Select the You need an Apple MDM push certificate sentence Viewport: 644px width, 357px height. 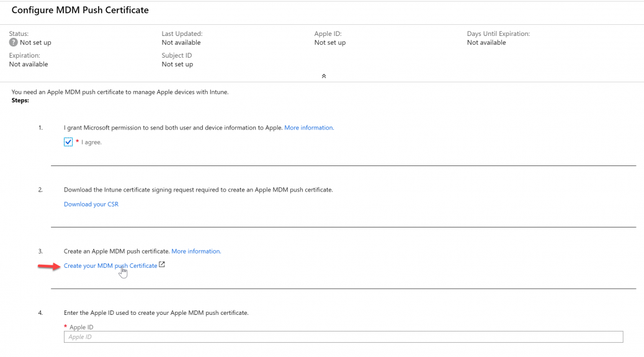point(120,92)
